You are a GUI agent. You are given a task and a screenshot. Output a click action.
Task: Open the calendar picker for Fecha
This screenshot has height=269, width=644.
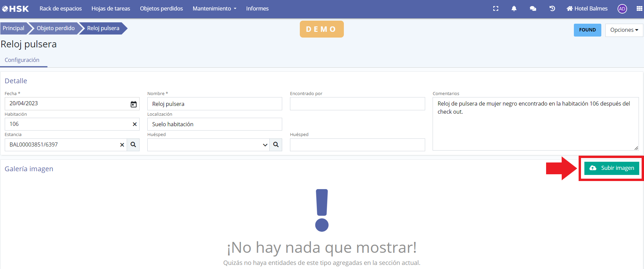pos(133,104)
